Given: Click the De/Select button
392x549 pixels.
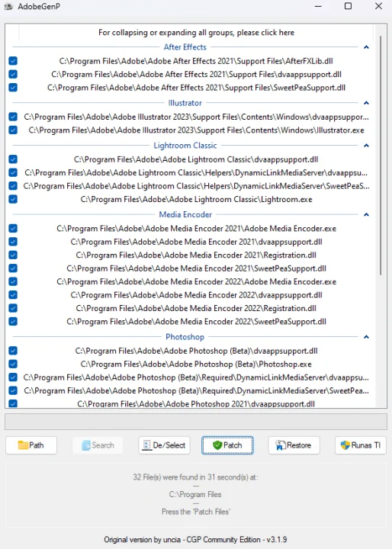Looking at the screenshot, I should pyautogui.click(x=164, y=445).
